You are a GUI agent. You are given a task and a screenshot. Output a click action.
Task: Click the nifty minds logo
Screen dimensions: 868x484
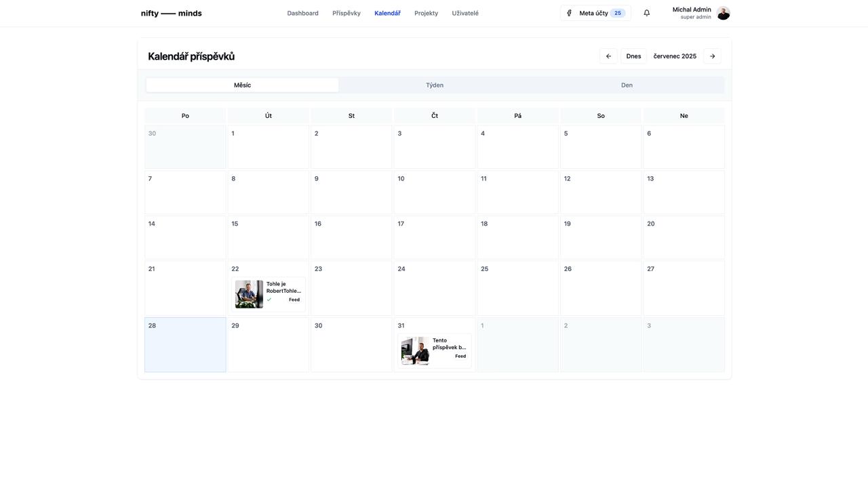tap(171, 14)
